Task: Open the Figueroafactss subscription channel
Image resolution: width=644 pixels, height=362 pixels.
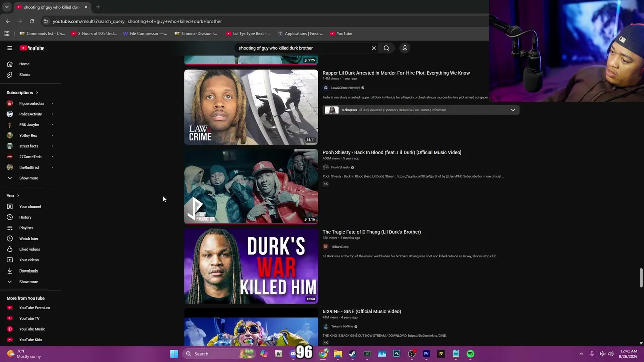Action: 31,104
